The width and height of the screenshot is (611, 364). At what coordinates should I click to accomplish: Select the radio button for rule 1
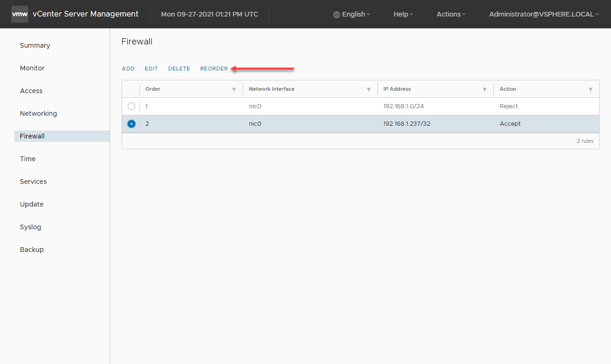click(x=131, y=106)
